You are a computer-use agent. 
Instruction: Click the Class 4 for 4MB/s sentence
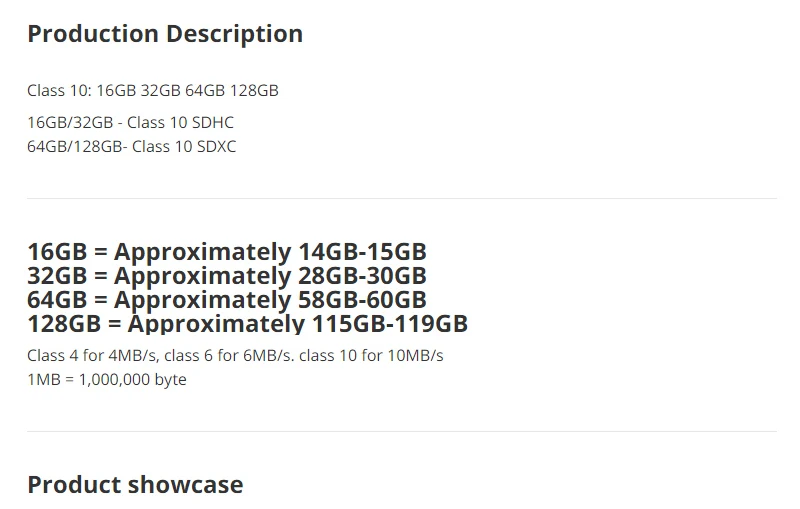click(235, 355)
